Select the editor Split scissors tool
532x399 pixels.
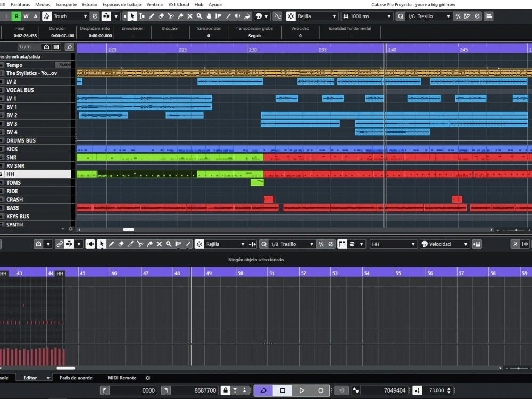tap(140, 244)
